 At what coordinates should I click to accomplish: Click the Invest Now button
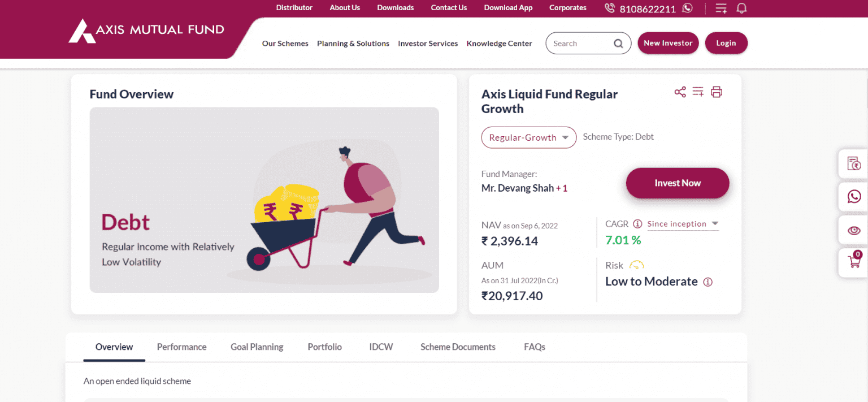[677, 183]
